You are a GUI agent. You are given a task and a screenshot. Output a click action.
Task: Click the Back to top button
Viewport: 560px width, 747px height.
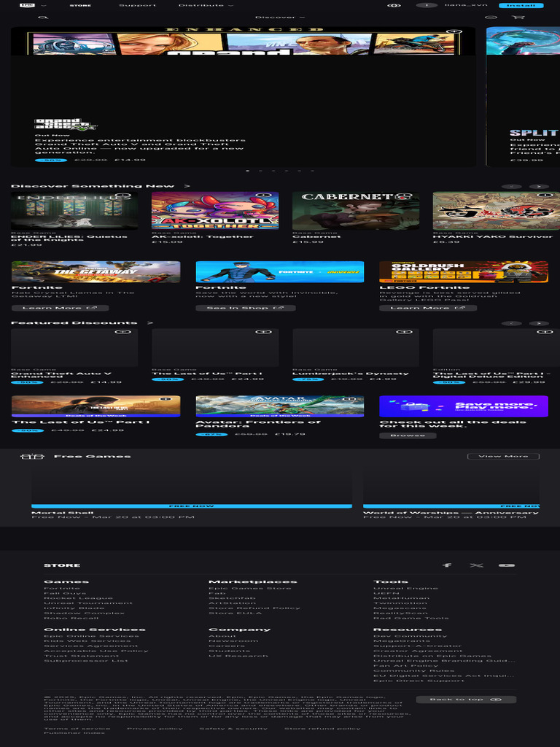pyautogui.click(x=466, y=700)
